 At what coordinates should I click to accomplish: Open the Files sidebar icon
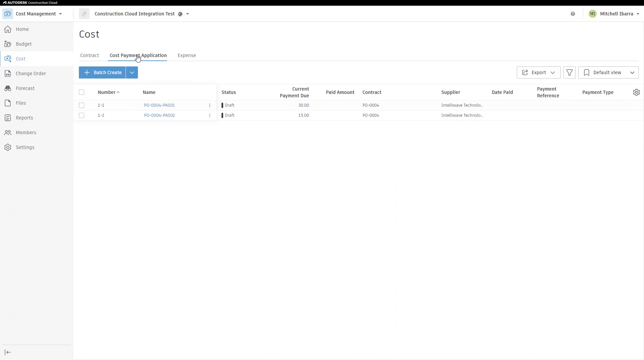click(x=8, y=103)
